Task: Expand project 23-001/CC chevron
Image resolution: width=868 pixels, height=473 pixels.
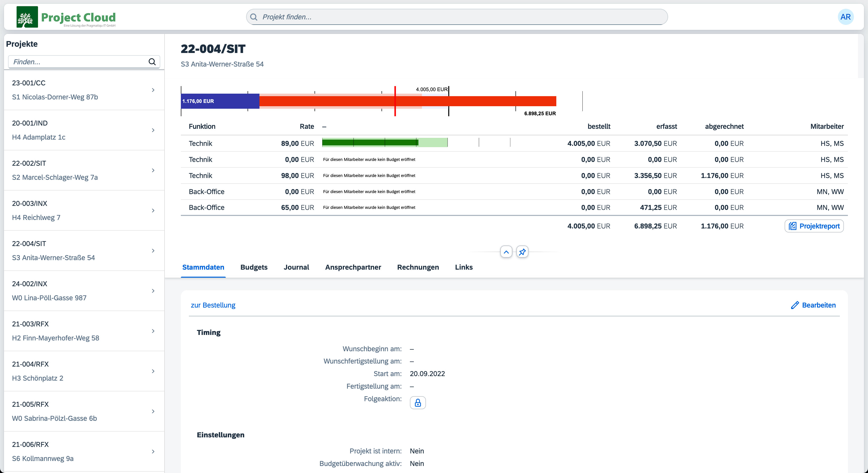Action: pos(153,90)
